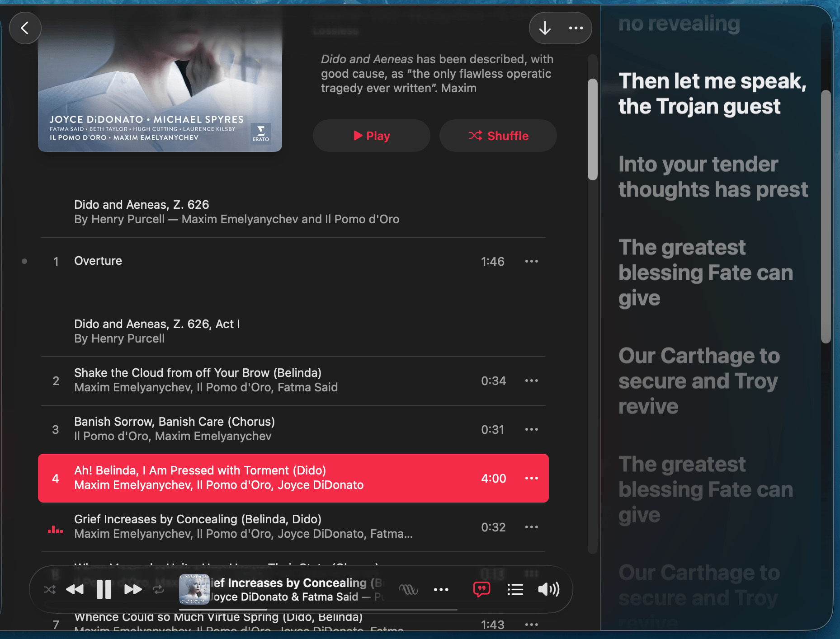
Task: Download the album with the arrow icon
Action: (x=545, y=28)
